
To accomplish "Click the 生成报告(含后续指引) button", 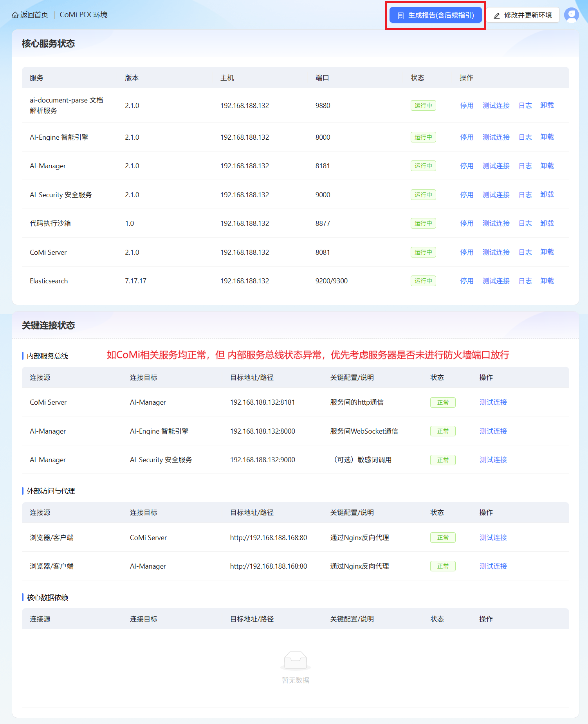I will [x=435, y=15].
